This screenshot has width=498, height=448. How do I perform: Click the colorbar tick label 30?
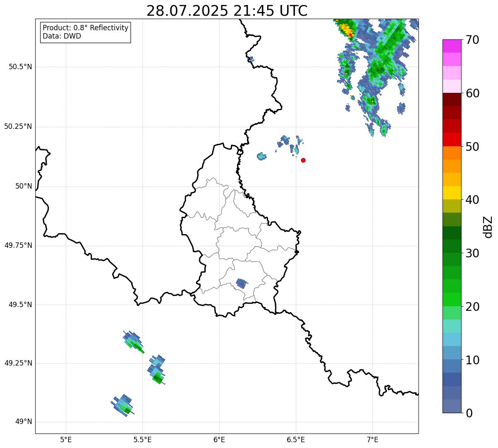(472, 253)
